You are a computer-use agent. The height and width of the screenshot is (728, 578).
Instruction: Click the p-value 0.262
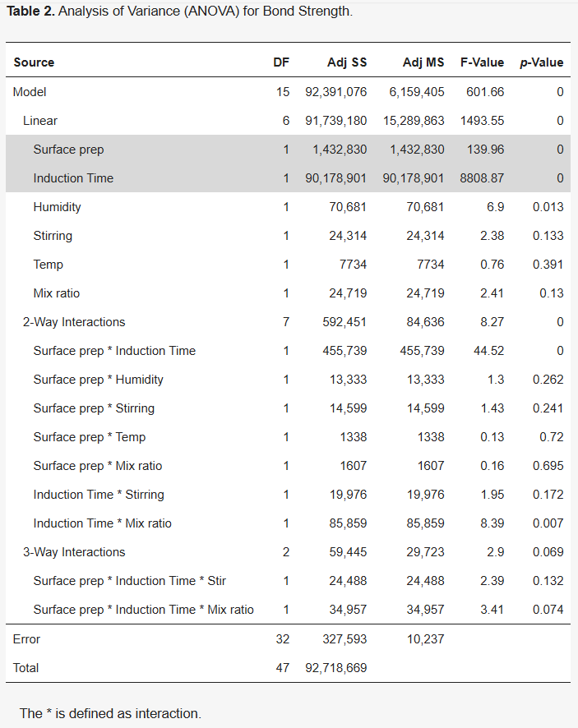coord(548,380)
